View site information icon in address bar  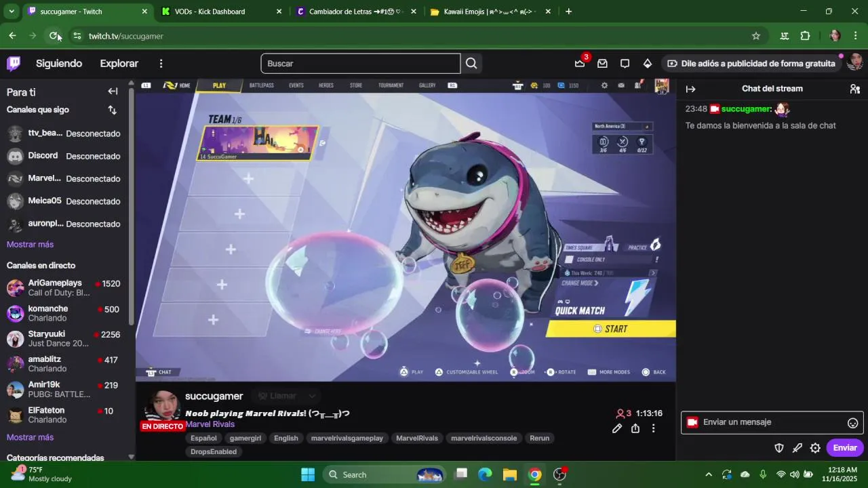click(x=77, y=36)
